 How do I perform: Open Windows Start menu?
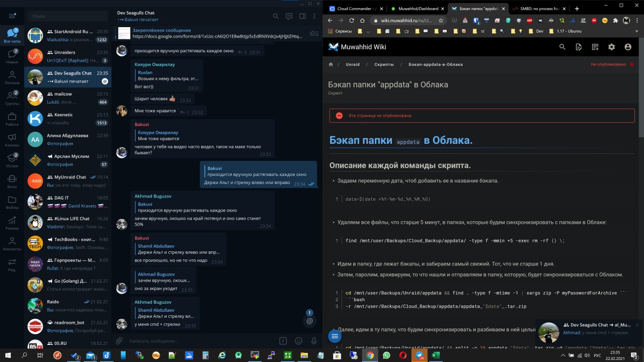point(8,355)
